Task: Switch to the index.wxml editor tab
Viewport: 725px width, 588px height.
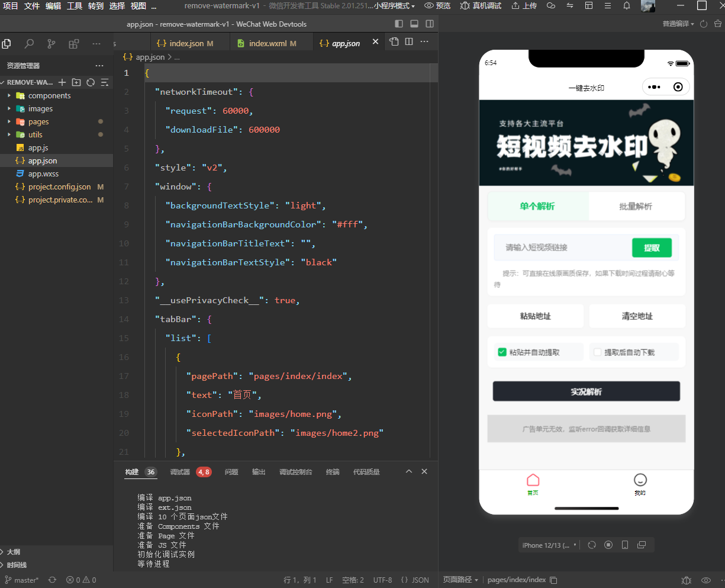Action: 267,43
